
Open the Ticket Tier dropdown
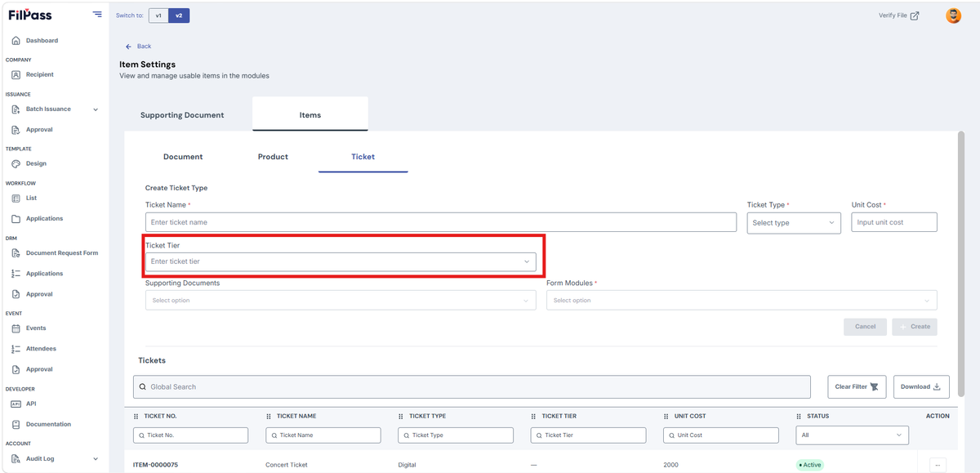341,261
